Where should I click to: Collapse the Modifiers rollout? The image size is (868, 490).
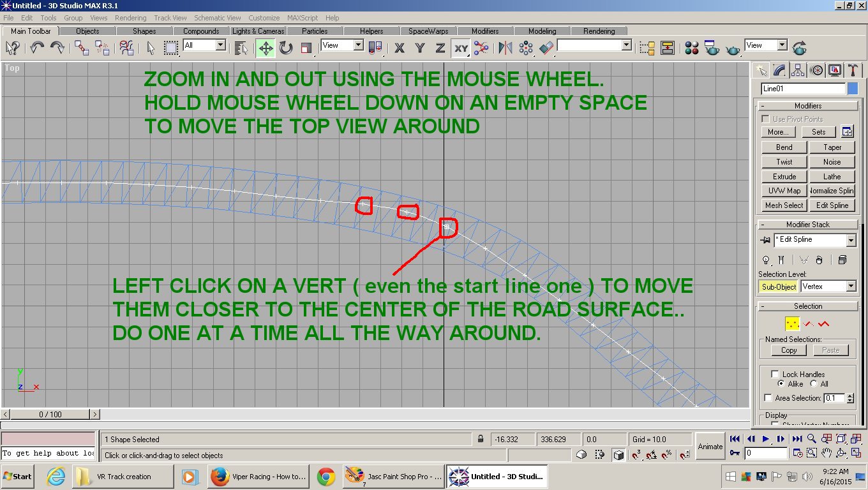808,106
